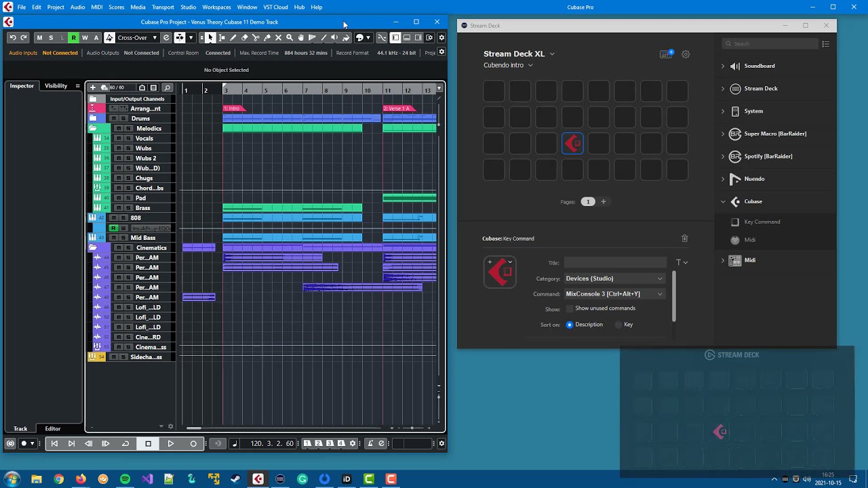Viewport: 868px width, 488px height.
Task: Click the MixConsole key on Stream Deck grid
Action: tap(572, 144)
